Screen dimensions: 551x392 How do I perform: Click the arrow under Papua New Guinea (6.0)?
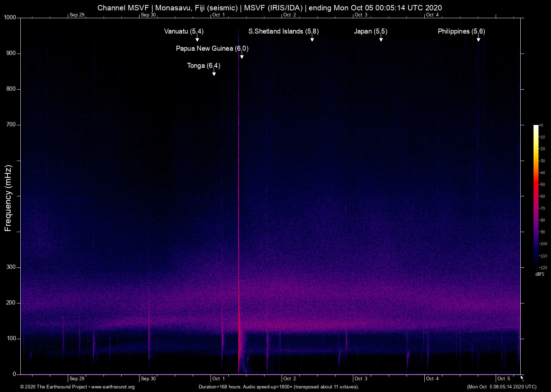pyautogui.click(x=242, y=56)
